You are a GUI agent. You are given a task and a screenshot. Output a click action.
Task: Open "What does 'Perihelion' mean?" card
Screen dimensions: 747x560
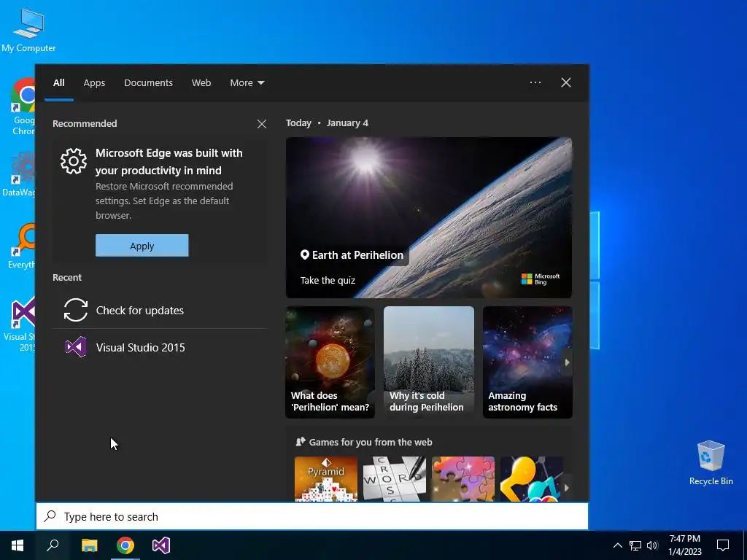[330, 362]
